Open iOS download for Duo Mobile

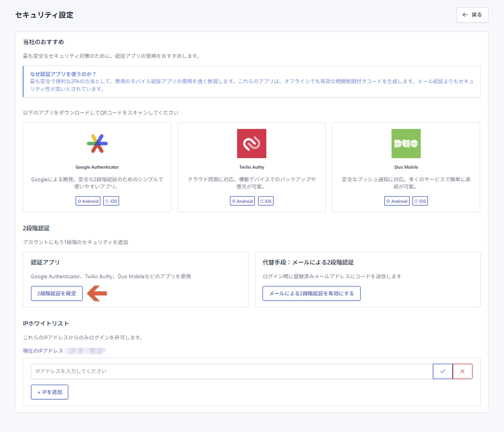tap(420, 201)
